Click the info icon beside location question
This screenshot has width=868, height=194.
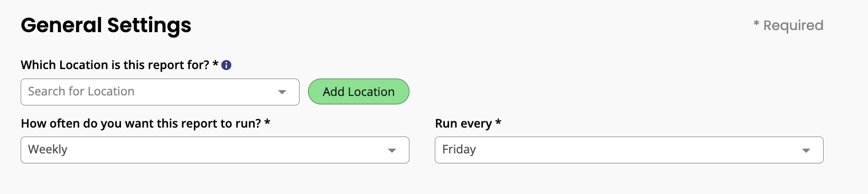(x=226, y=65)
